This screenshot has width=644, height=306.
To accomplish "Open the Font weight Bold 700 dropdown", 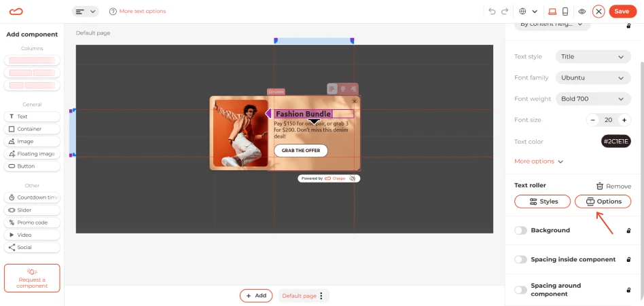I will [593, 99].
